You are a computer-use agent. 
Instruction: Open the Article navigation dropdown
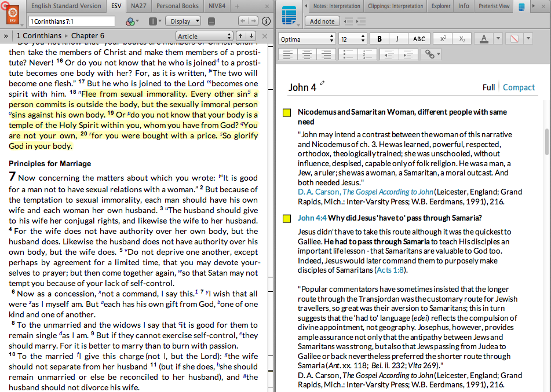point(205,36)
